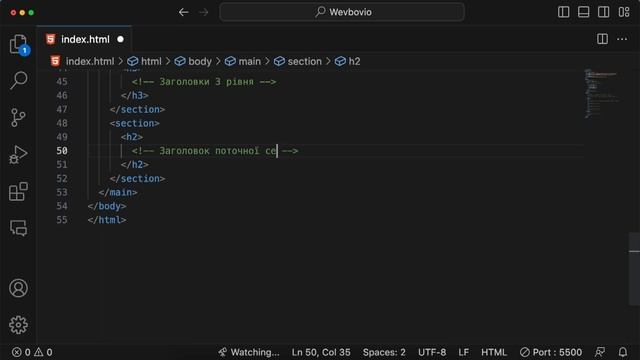Click Port : 5500 live server button

click(551, 352)
